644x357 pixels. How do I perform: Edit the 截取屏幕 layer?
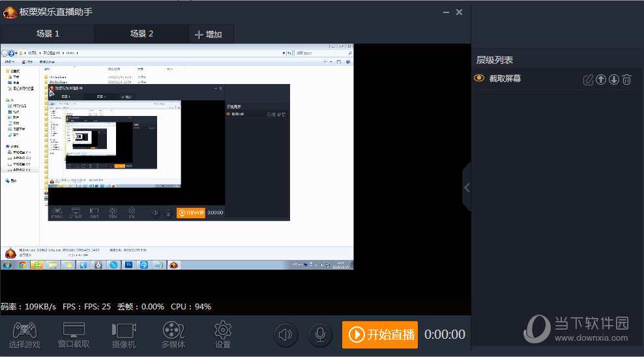point(588,79)
